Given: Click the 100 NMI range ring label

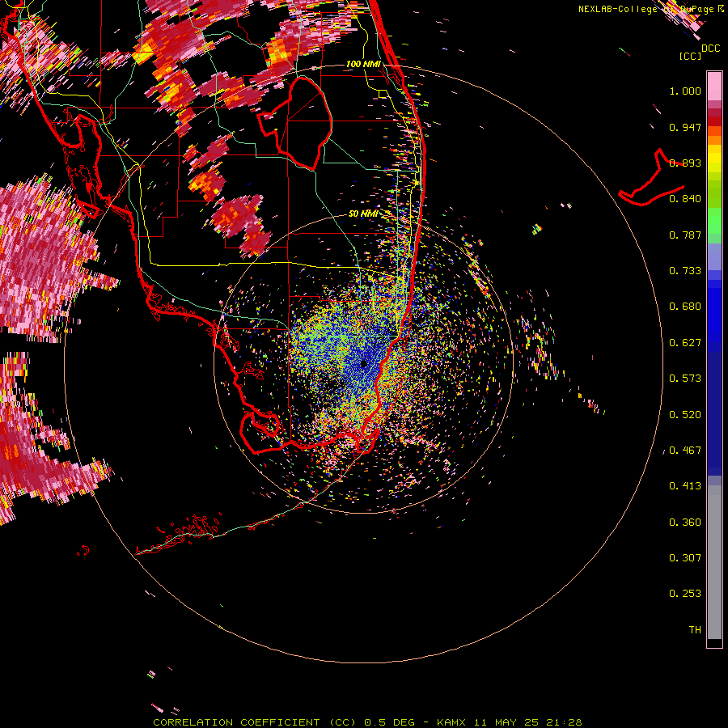Looking at the screenshot, I should pos(363,64).
